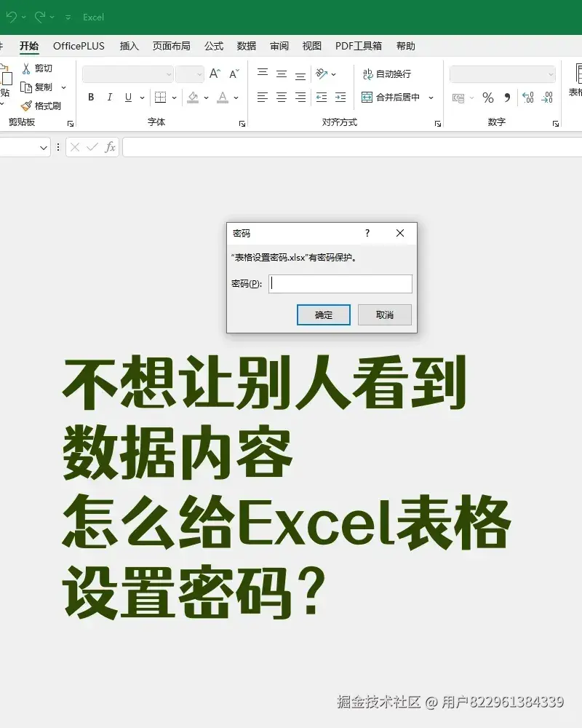Align text to top
The height and width of the screenshot is (728, 582).
[x=263, y=74]
